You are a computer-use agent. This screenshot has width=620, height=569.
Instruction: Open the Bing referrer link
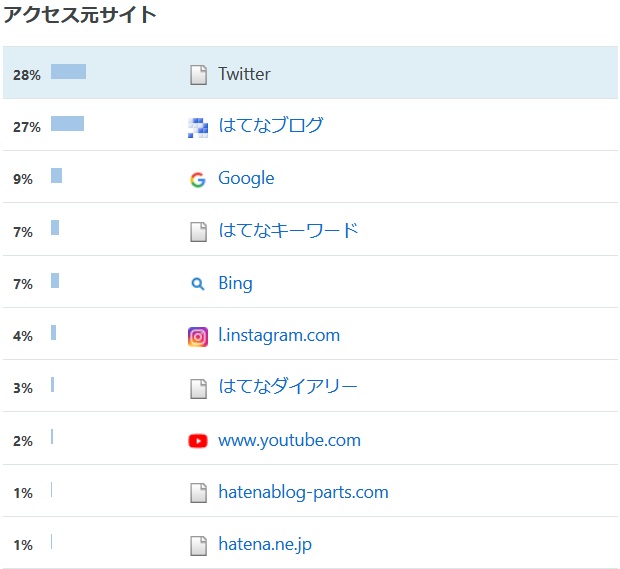coord(236,284)
